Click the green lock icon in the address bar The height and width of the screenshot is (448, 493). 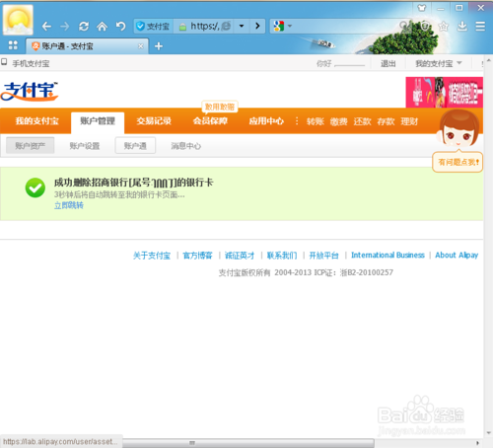tap(182, 27)
